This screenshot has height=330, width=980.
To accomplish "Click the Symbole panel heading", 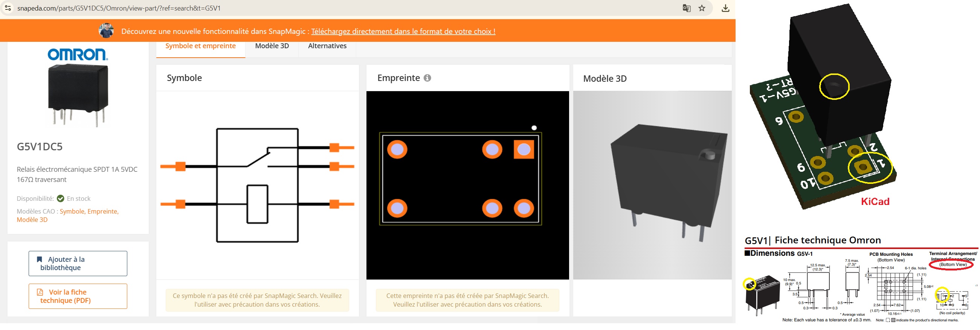I will pyautogui.click(x=185, y=78).
